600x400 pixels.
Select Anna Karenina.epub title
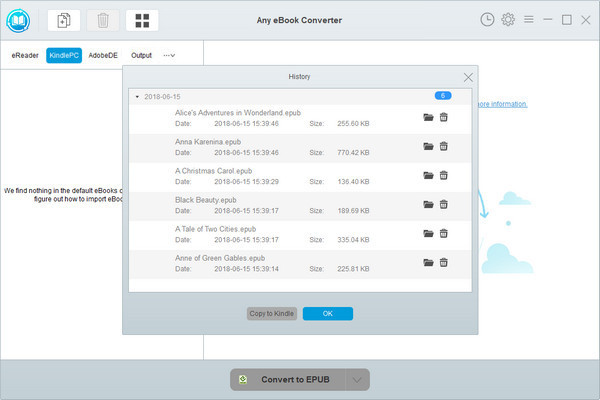click(x=208, y=142)
